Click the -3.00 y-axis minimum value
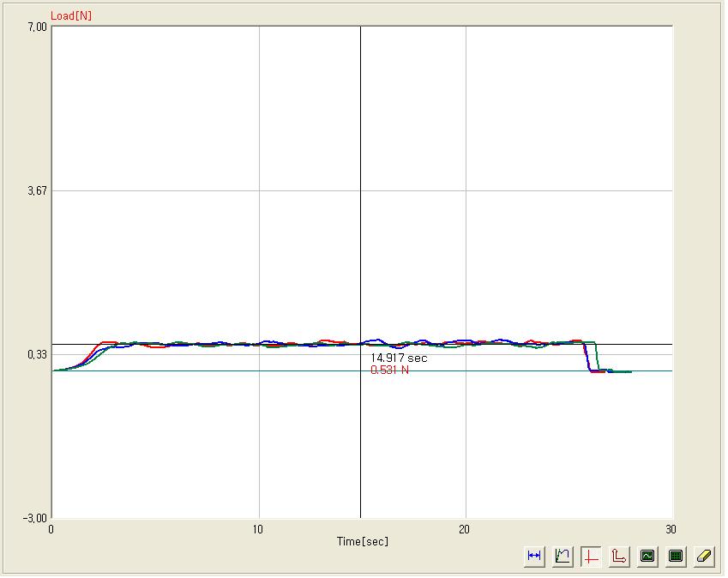The width and height of the screenshot is (728, 578). pyautogui.click(x=34, y=518)
